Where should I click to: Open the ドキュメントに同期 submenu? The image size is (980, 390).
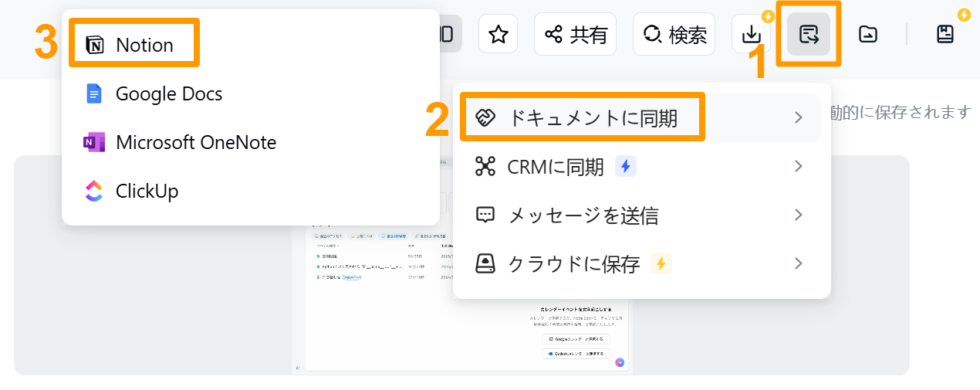coord(641,117)
